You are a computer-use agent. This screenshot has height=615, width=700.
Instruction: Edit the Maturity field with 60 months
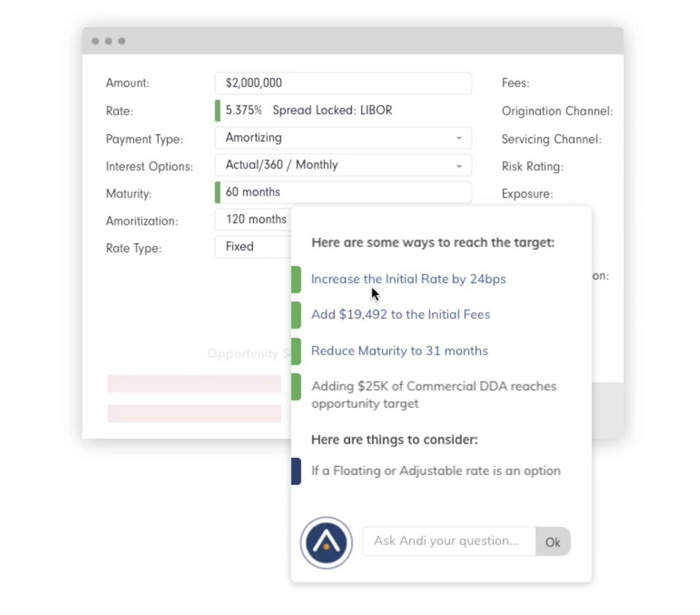343,193
